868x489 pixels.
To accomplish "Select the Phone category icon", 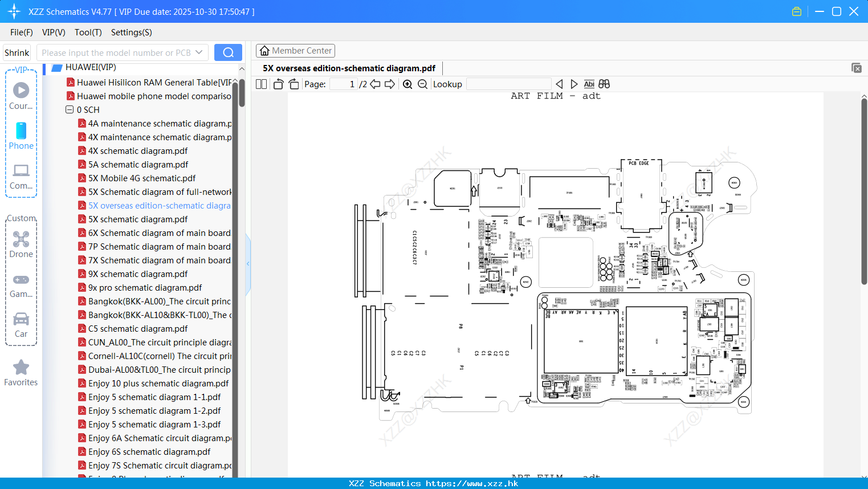I will click(x=21, y=131).
